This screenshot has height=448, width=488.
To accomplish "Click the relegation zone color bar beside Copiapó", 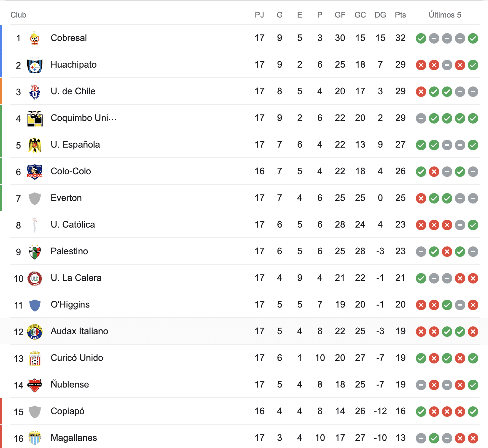I will point(1,411).
